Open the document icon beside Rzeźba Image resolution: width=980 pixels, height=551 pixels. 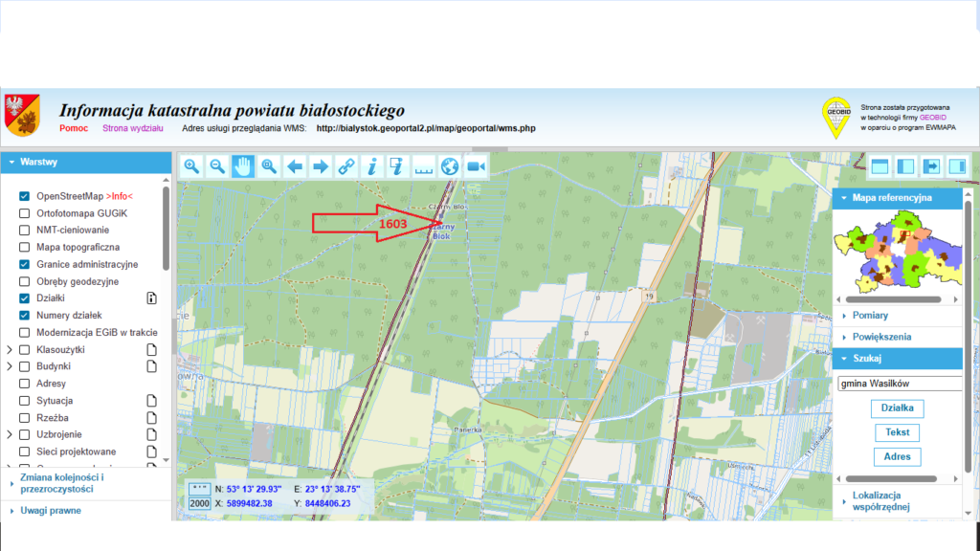point(151,417)
